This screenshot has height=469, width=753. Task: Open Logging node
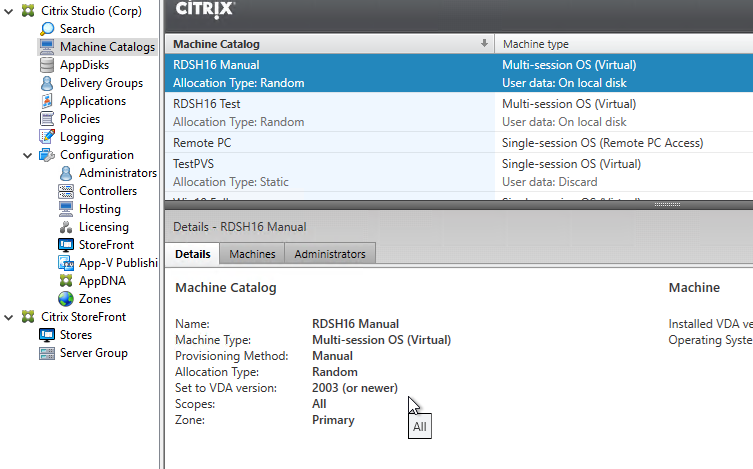82,137
